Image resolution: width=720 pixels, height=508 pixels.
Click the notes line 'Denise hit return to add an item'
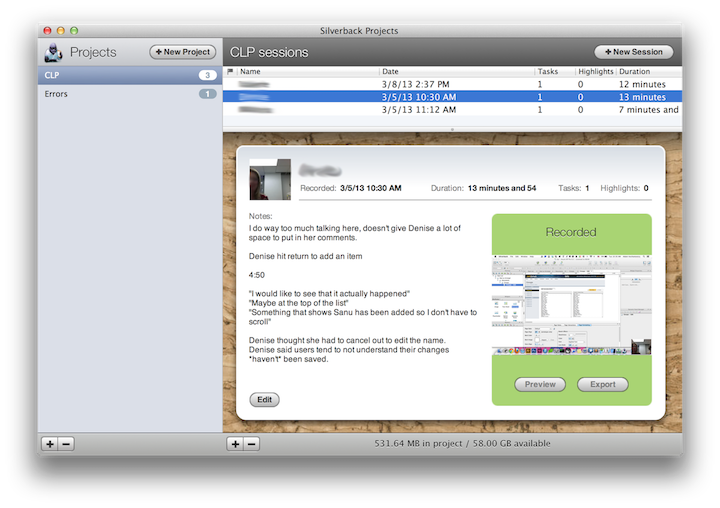pos(305,256)
